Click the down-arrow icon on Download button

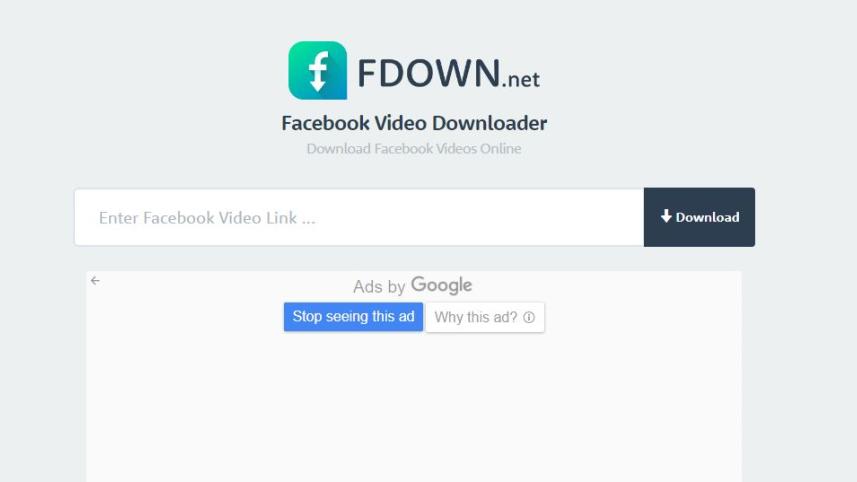pyautogui.click(x=666, y=216)
